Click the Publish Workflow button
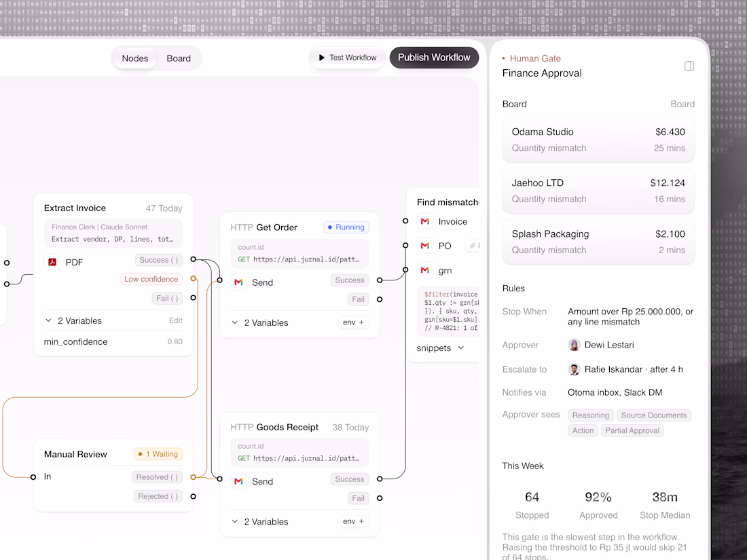 pos(434,58)
